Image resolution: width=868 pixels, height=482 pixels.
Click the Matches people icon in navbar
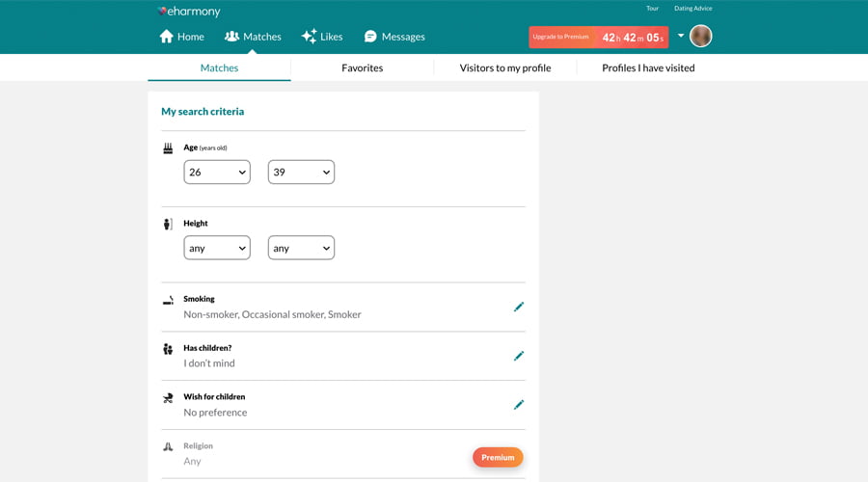pyautogui.click(x=231, y=37)
